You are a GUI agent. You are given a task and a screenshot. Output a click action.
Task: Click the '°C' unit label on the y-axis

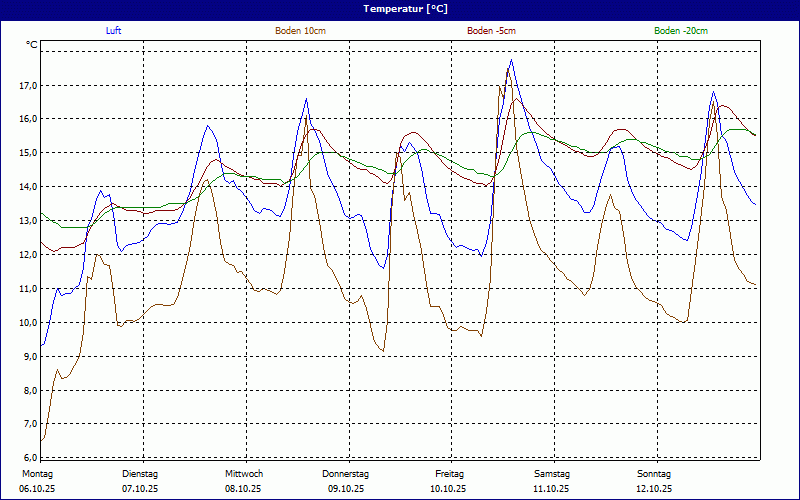click(32, 45)
